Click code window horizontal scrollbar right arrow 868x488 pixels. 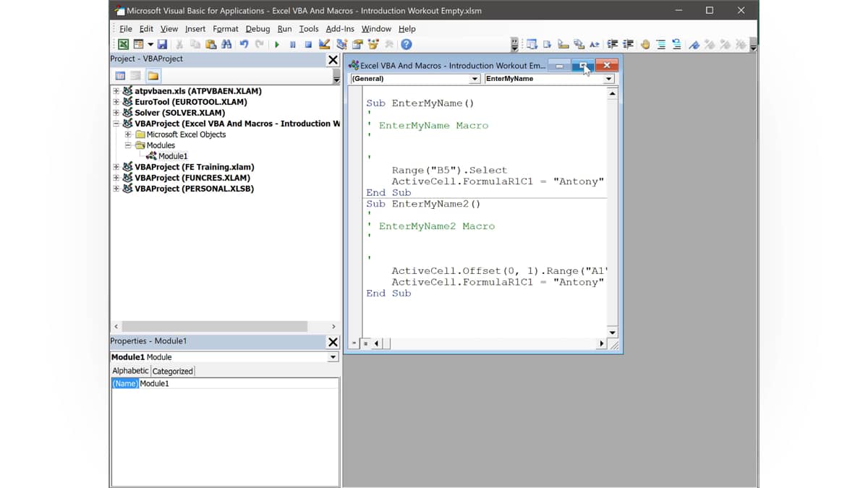coord(602,343)
